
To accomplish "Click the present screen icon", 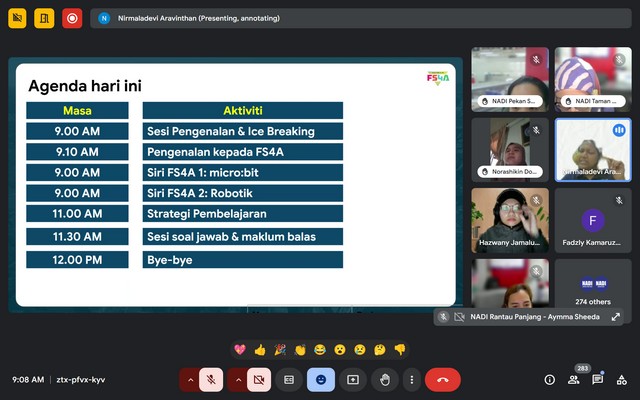I will click(x=352, y=380).
